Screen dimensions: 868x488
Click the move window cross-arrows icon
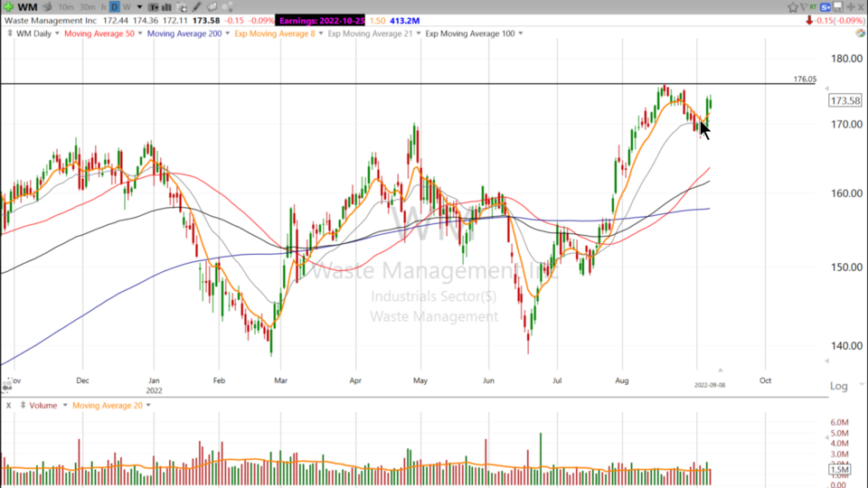tap(851, 7)
